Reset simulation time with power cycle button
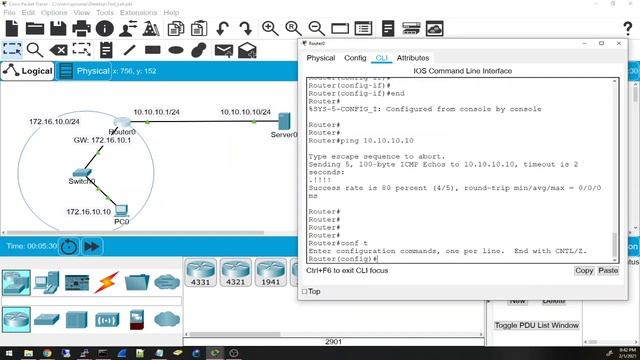This screenshot has width=640, height=360. click(69, 247)
